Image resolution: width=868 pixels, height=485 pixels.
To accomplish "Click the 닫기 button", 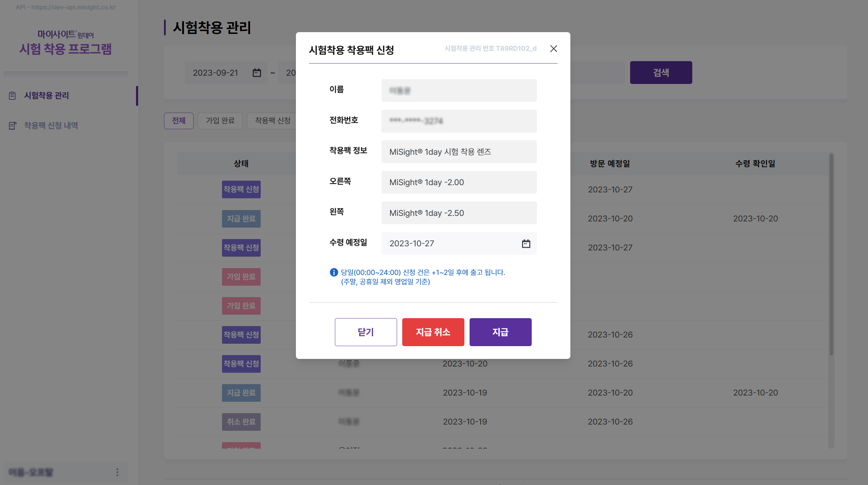I will 366,332.
